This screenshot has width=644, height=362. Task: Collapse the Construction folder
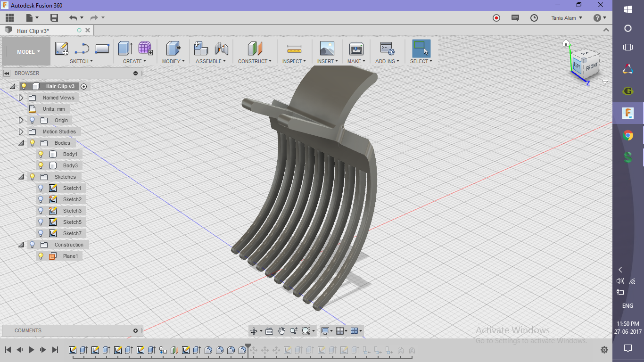pyautogui.click(x=21, y=245)
